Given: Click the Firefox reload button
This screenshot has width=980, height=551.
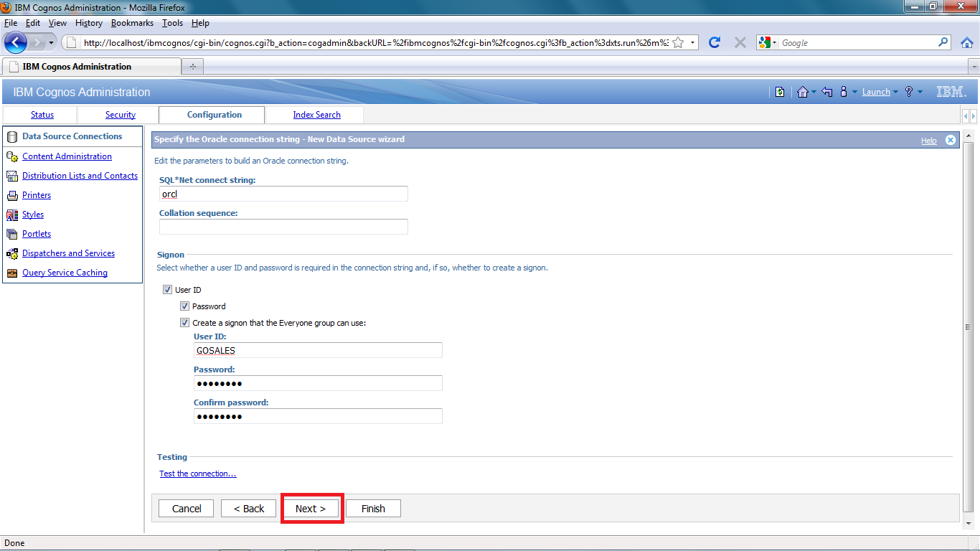Looking at the screenshot, I should click(x=714, y=42).
